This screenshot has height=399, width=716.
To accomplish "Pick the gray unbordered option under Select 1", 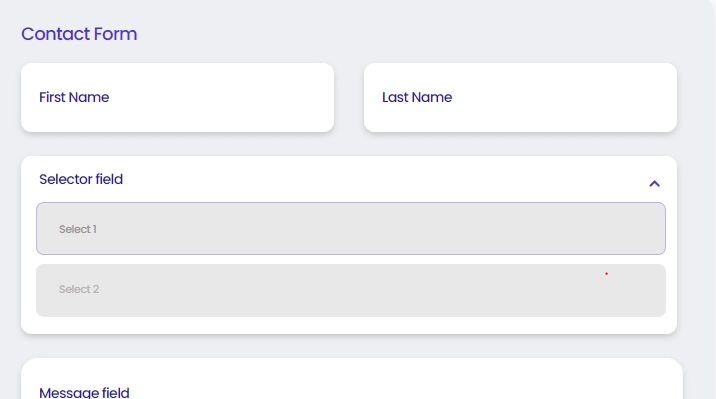I will (x=351, y=290).
